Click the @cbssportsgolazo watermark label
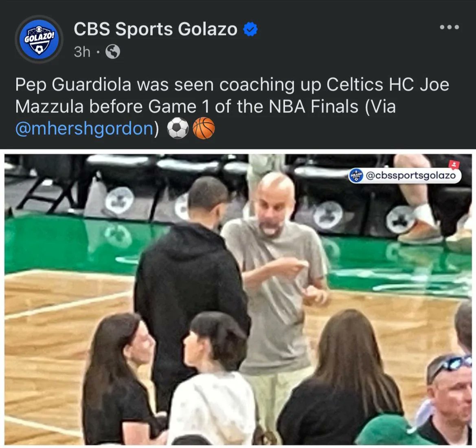476x448 pixels. pos(411,176)
